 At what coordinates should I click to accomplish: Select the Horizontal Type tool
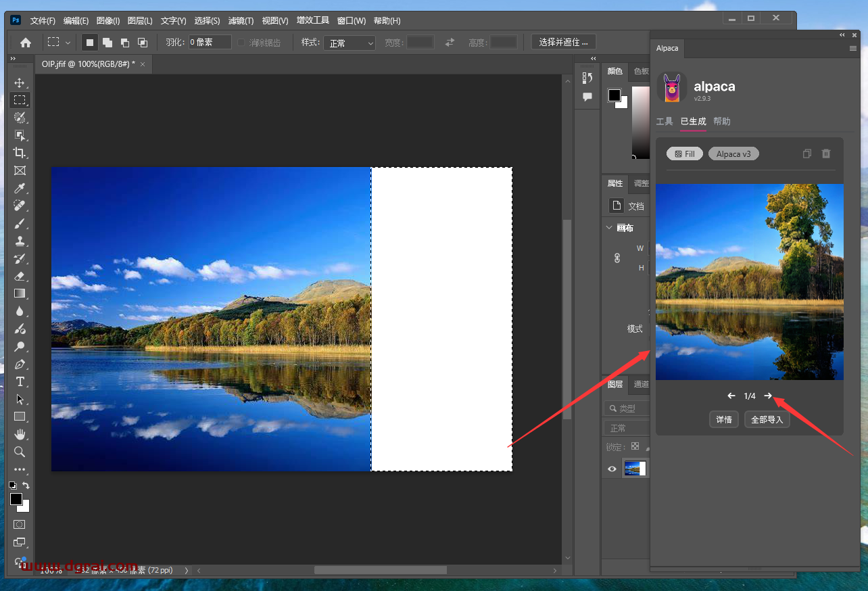(20, 381)
